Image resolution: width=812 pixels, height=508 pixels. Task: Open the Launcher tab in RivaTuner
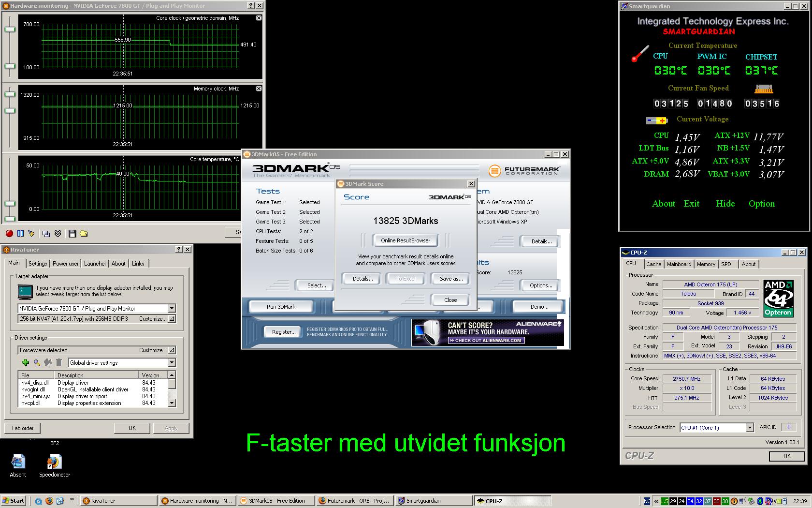pyautogui.click(x=95, y=264)
